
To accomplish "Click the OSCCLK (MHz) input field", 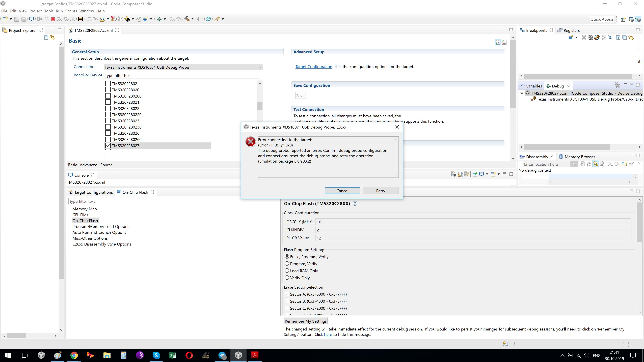I will 473,222.
